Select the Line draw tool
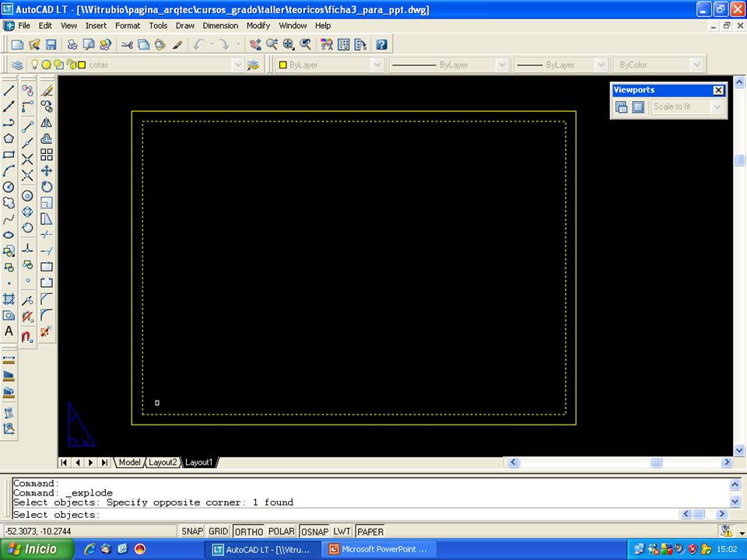Image resolution: width=747 pixels, height=560 pixels. coord(9,90)
